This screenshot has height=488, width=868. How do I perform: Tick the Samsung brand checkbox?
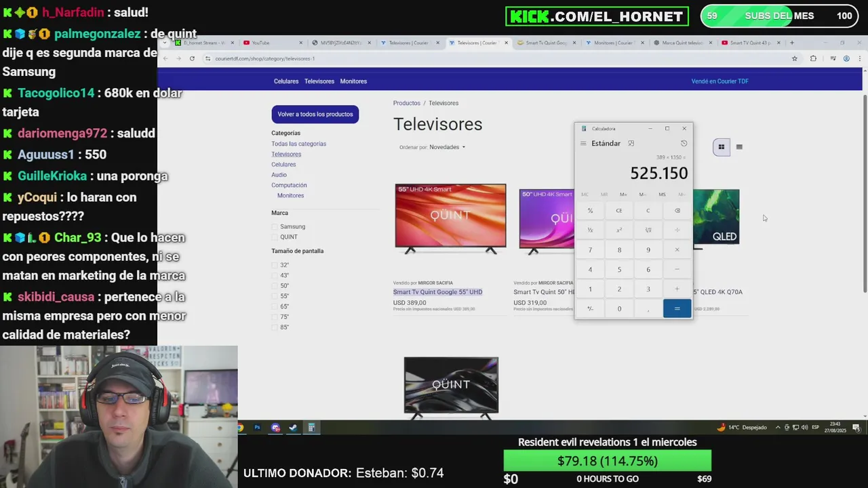pyautogui.click(x=275, y=227)
